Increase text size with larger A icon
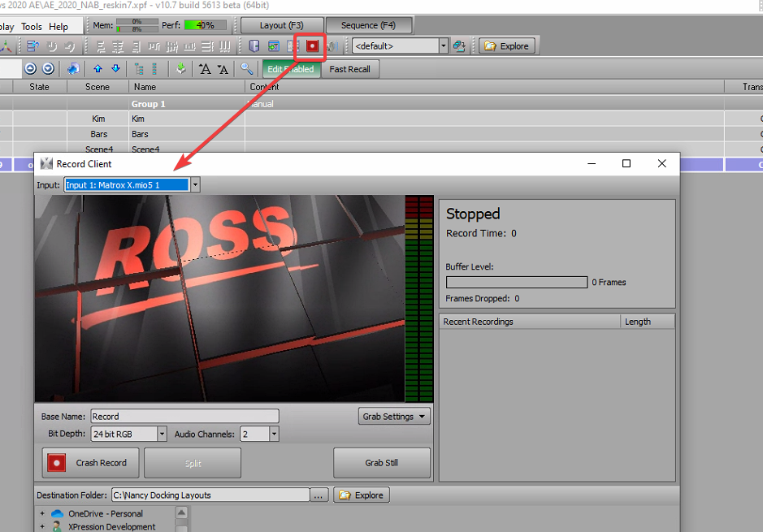The width and height of the screenshot is (763, 532). point(205,70)
